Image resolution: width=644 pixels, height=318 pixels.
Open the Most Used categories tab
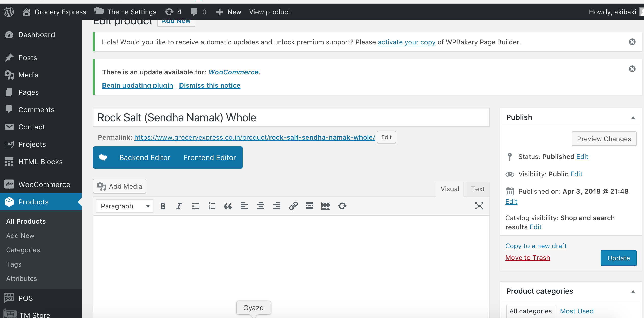[576, 311]
